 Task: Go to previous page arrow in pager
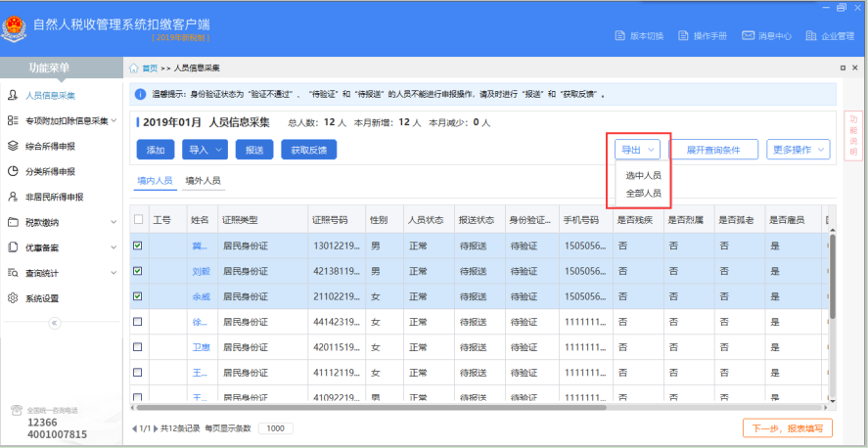134,428
